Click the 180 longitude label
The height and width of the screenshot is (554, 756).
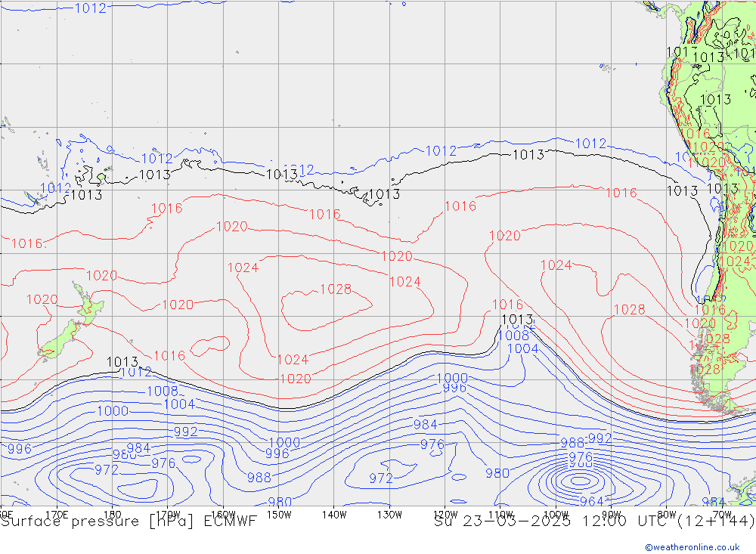tap(113, 515)
